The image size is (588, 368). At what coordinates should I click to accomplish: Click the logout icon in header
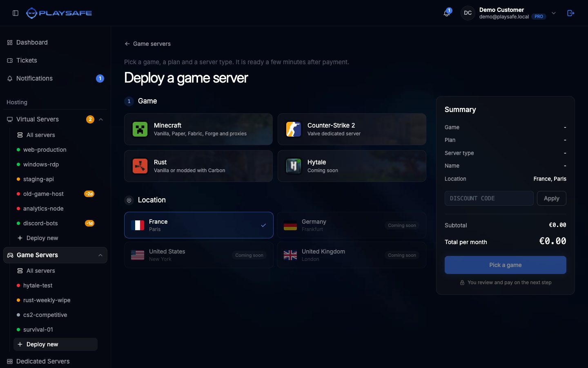[x=571, y=13]
